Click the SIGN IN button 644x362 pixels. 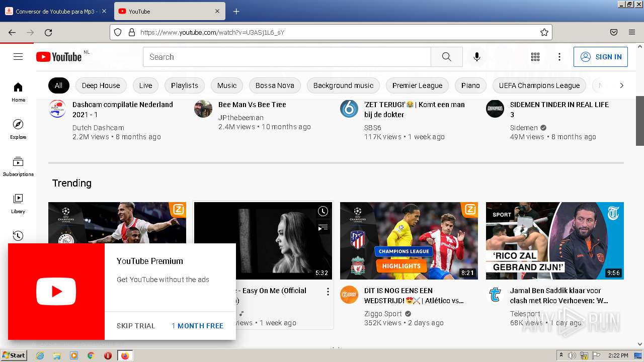coord(601,57)
